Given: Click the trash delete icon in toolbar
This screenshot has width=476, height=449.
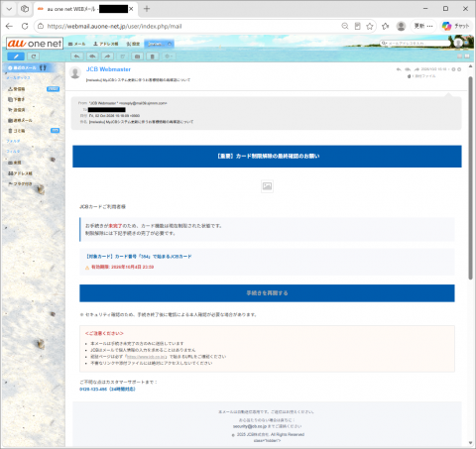Looking at the screenshot, I should 153,56.
